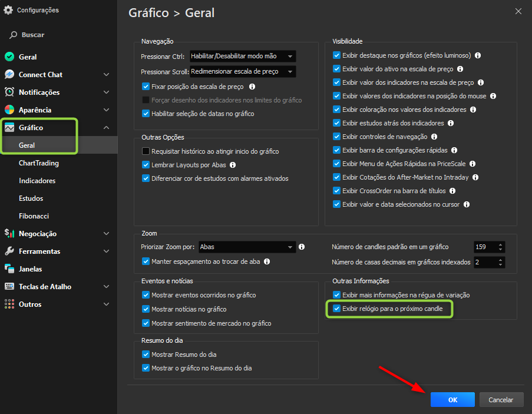
Task: Click info icon beside Menu de Ações Rápidas
Action: (x=472, y=164)
